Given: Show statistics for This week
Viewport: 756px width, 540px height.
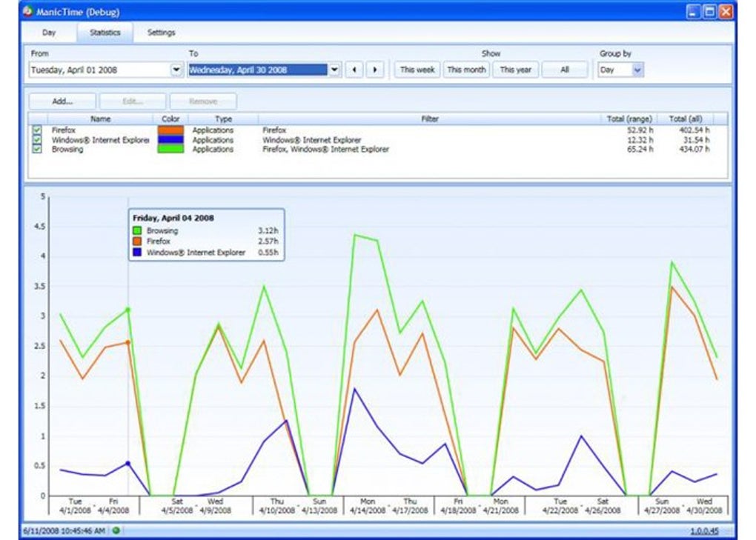Looking at the screenshot, I should pyautogui.click(x=417, y=70).
